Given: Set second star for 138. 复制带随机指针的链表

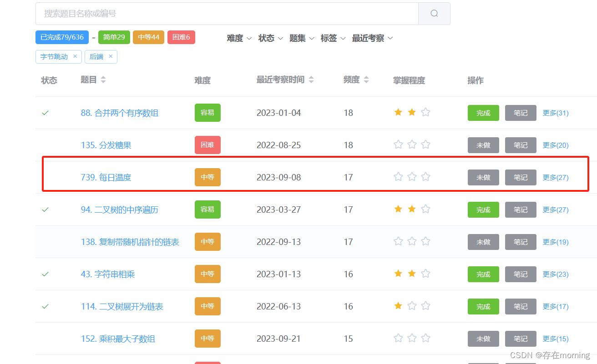Looking at the screenshot, I should 412,241.
